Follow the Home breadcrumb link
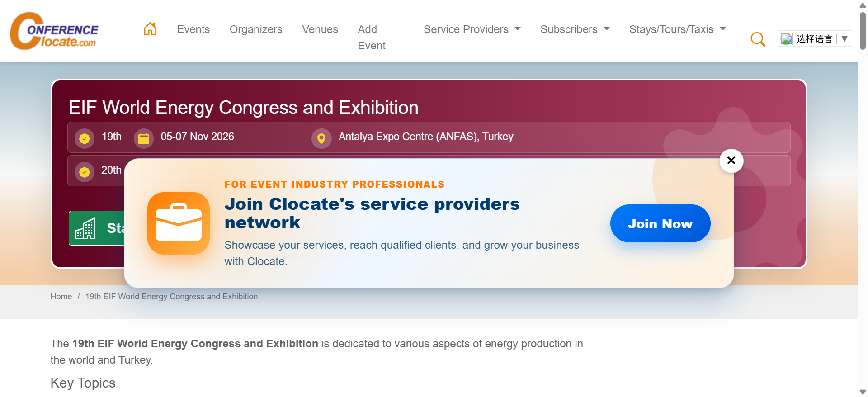Image resolution: width=868 pixels, height=397 pixels. coord(61,297)
